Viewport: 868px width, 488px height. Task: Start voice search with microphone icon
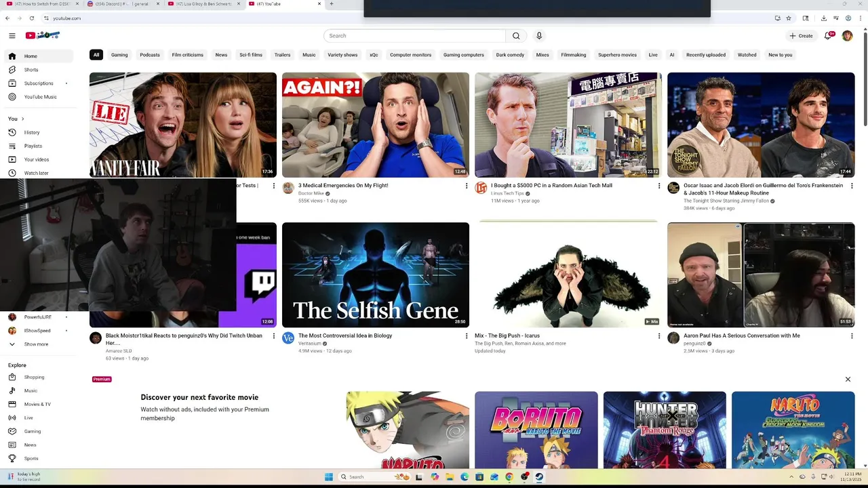[x=539, y=36]
